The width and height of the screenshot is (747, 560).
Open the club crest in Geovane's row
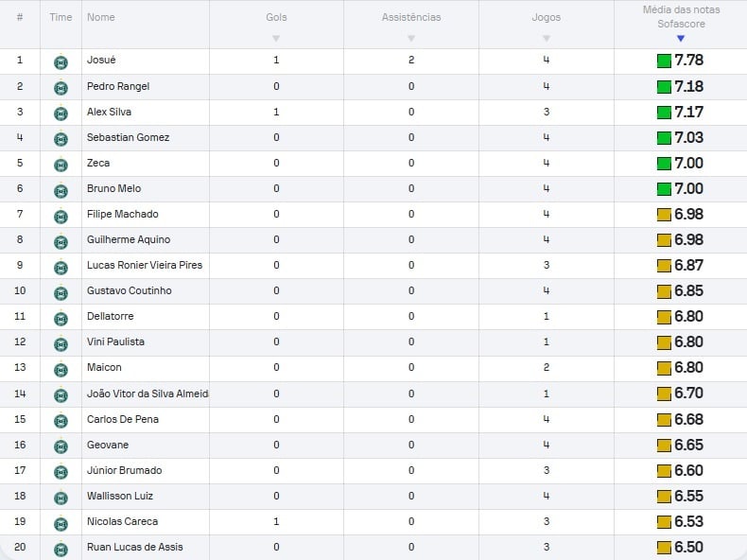61,446
